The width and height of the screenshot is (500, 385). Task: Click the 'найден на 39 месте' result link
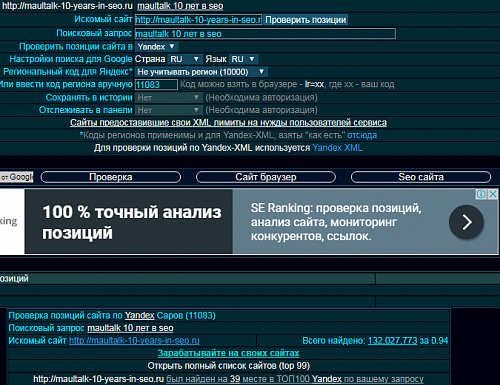295,379
